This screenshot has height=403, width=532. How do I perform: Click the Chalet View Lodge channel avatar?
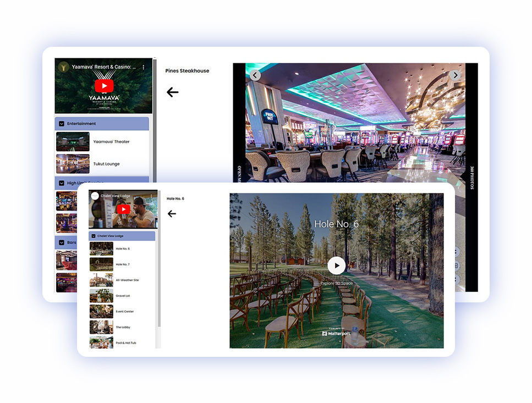tap(95, 196)
